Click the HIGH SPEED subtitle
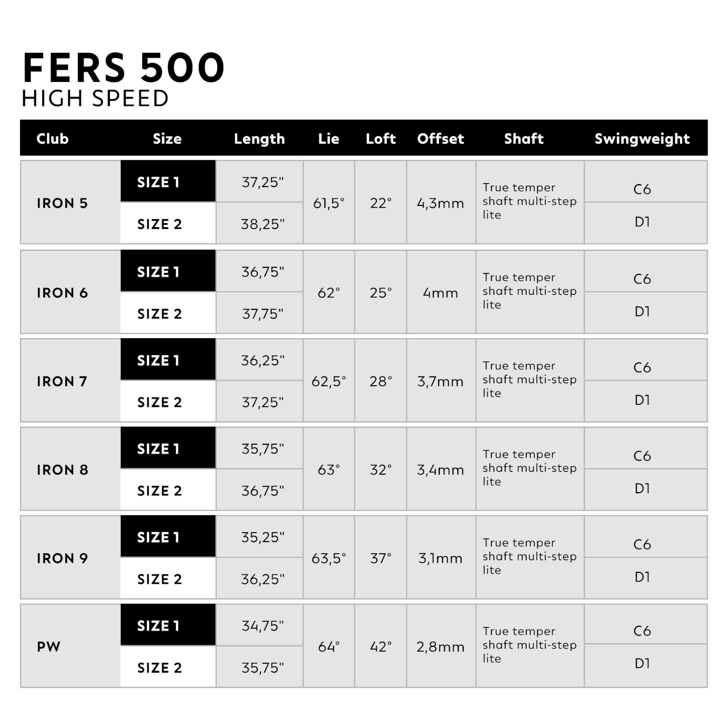Image resolution: width=728 pixels, height=728 pixels. click(95, 99)
